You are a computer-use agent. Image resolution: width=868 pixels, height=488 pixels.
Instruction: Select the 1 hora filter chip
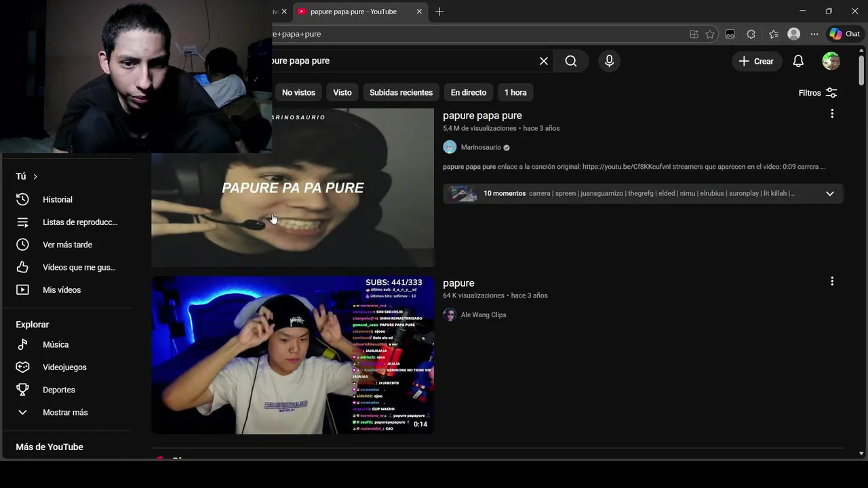[x=515, y=92]
